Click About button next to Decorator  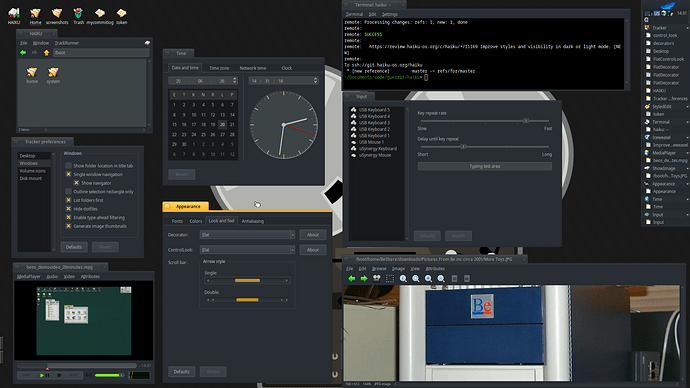pos(313,235)
